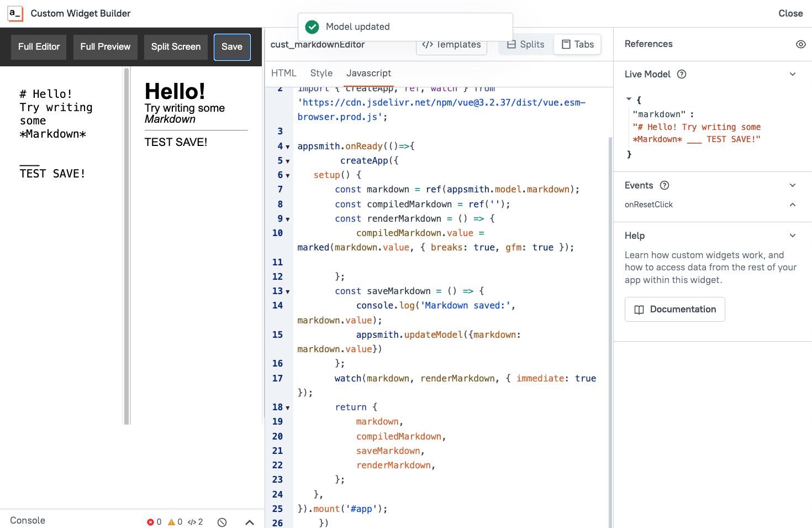Collapse the Help section chevron

coord(793,236)
